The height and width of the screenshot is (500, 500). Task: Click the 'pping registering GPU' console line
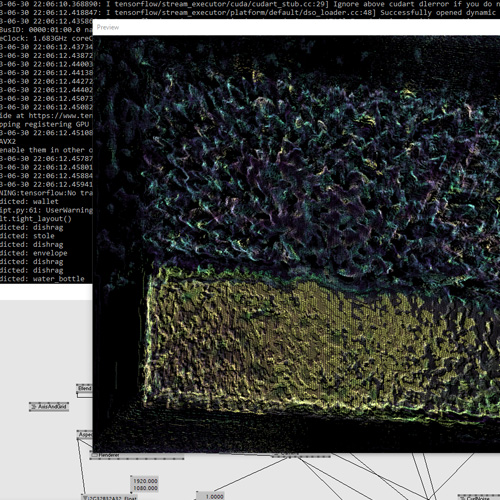pyautogui.click(x=46, y=124)
